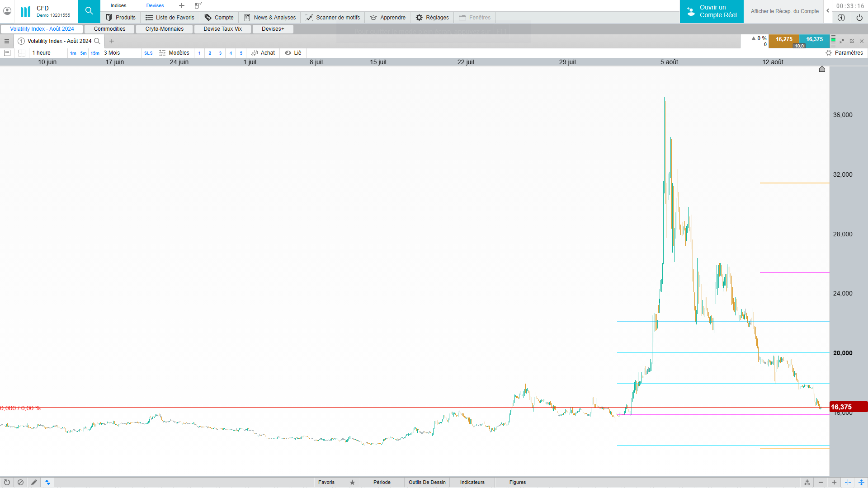Click Afficher le Récap. du Compte
The width and height of the screenshot is (868, 488).
coord(784,11)
